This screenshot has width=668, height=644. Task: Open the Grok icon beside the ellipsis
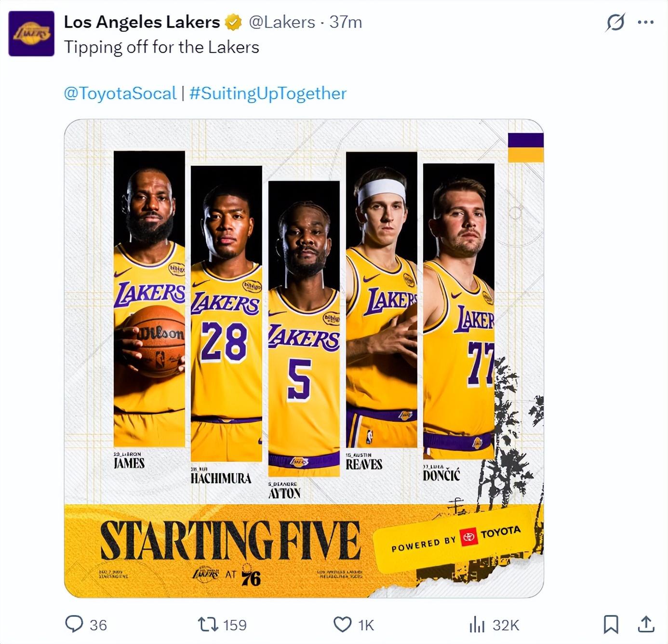[615, 22]
